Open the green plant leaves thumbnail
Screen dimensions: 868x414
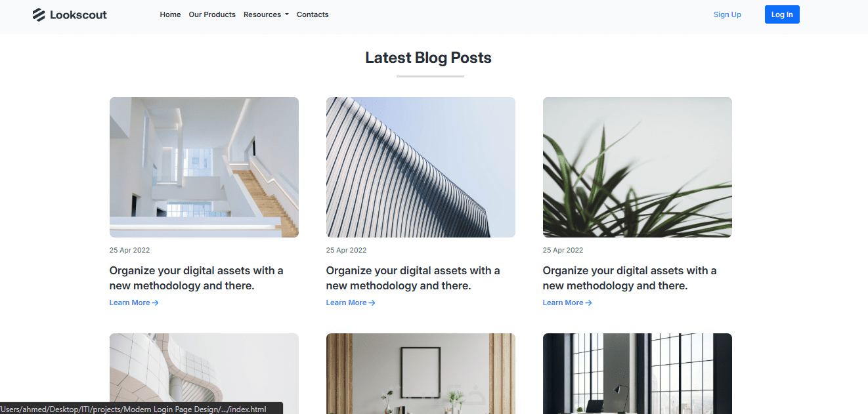[638, 167]
